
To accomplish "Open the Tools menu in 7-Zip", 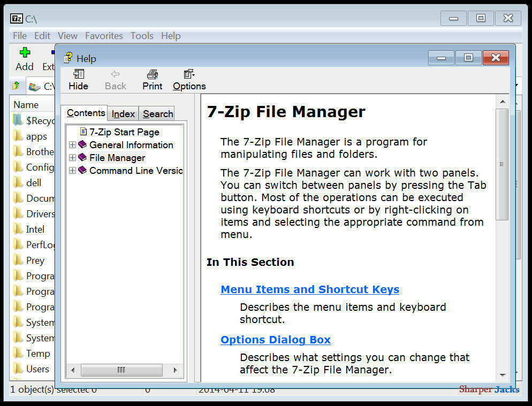I will (x=142, y=36).
